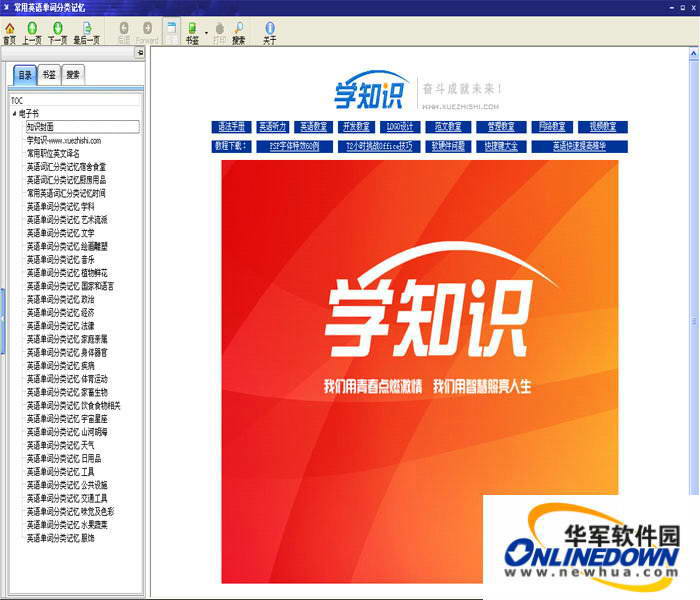Image resolution: width=700 pixels, height=600 pixels.
Task: Open the 72小时挑战Office技巧 link
Action: click(x=379, y=146)
